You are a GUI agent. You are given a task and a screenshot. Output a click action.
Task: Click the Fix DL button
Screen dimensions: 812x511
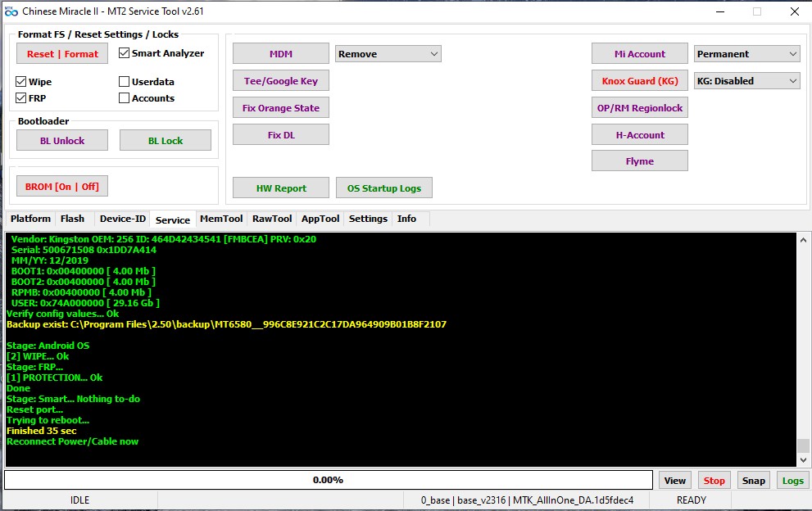point(281,134)
